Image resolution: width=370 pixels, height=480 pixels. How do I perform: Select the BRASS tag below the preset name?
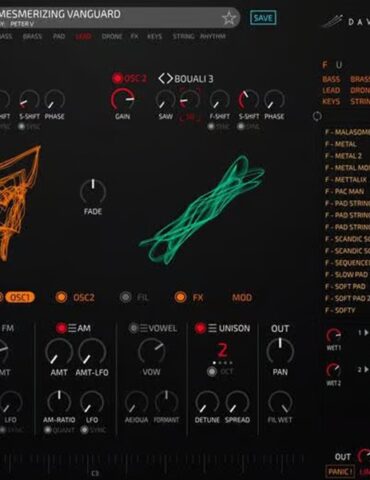pyautogui.click(x=32, y=36)
